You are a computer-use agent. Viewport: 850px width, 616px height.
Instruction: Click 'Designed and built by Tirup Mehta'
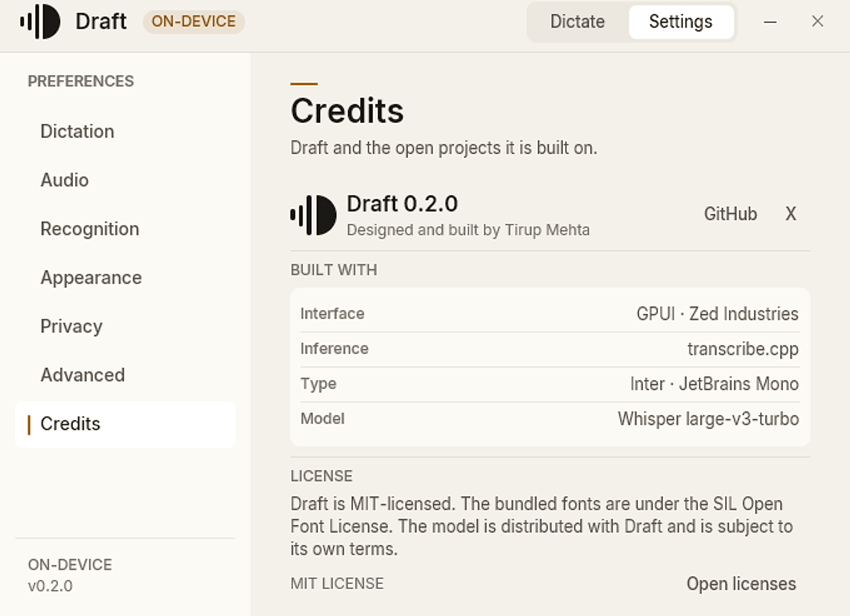468,230
